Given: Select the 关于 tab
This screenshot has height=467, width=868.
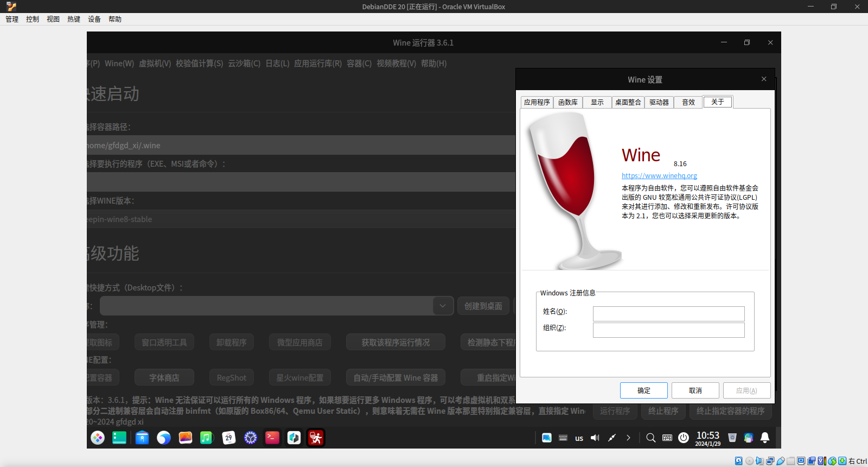Looking at the screenshot, I should [x=718, y=102].
